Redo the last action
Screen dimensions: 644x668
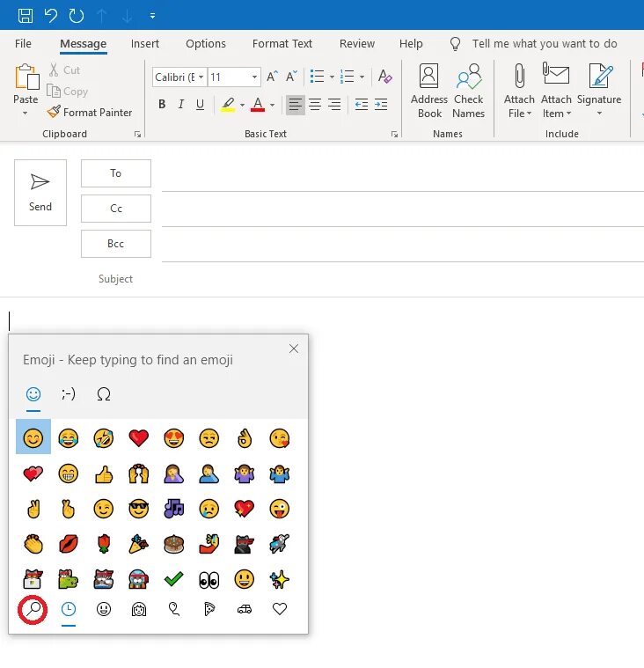pos(77,16)
